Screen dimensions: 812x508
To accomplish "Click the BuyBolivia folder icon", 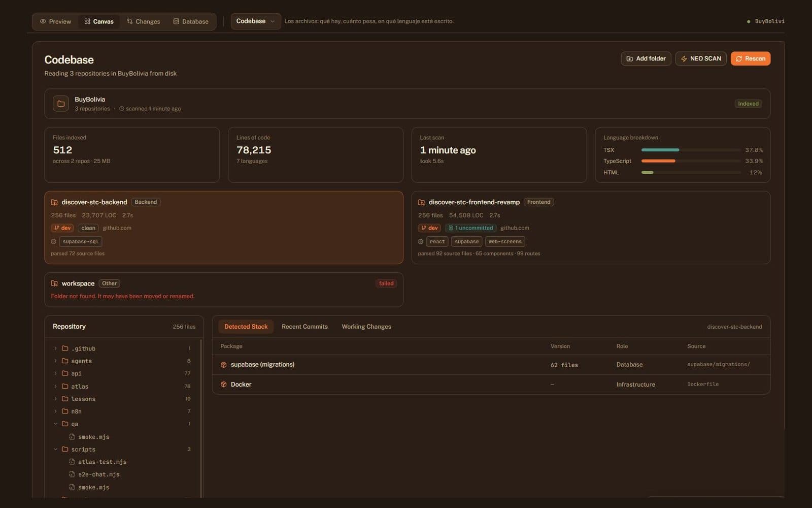I will 61,104.
